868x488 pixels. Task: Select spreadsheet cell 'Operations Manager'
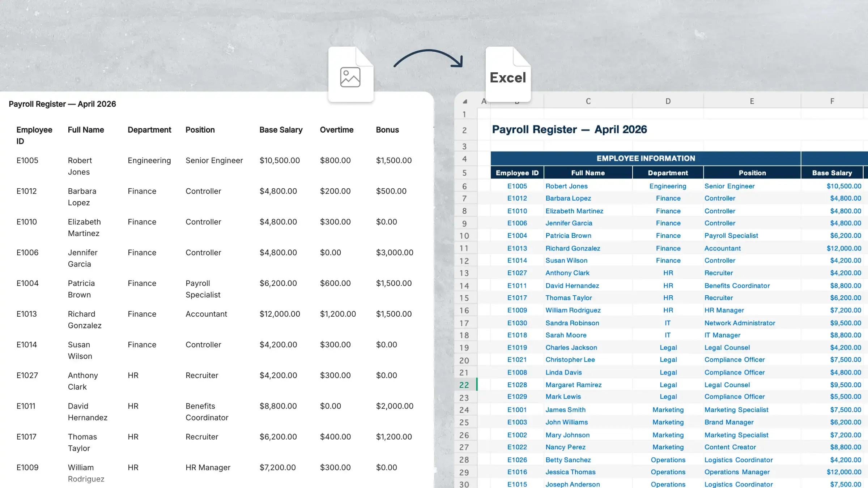coord(752,472)
